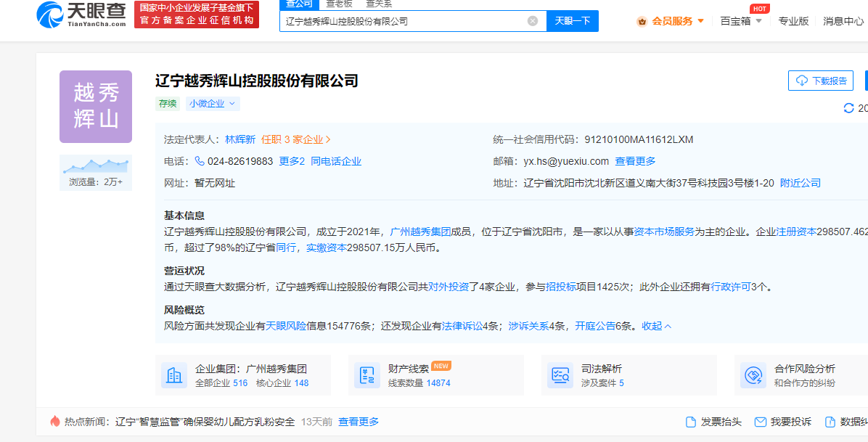Click the 财产线索 icon

coord(367,375)
